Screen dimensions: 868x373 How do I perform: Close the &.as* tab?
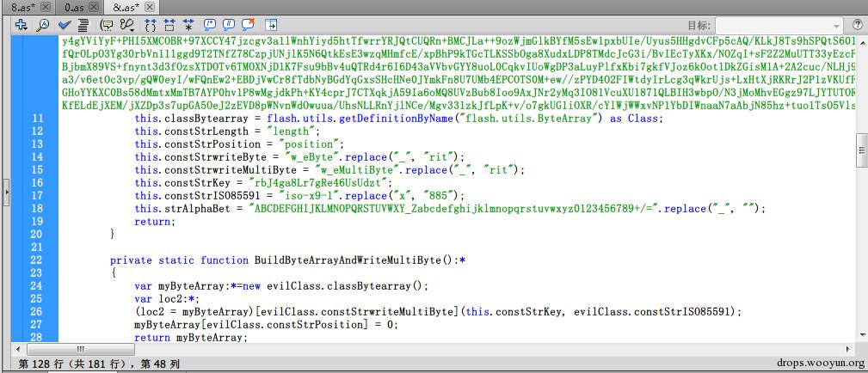coord(149,7)
